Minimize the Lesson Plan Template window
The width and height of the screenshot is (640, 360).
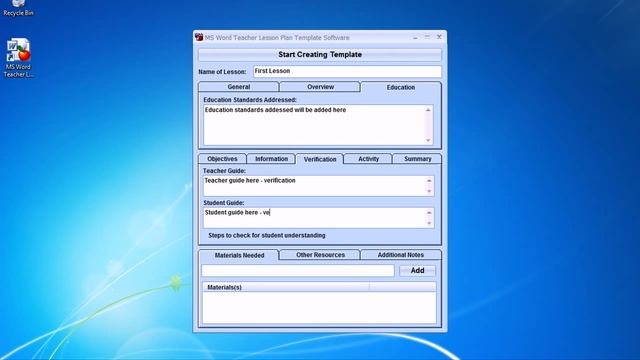415,37
